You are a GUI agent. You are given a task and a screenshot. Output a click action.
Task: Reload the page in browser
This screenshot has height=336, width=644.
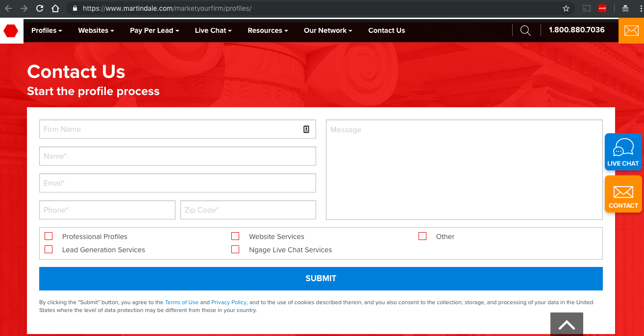click(x=40, y=8)
